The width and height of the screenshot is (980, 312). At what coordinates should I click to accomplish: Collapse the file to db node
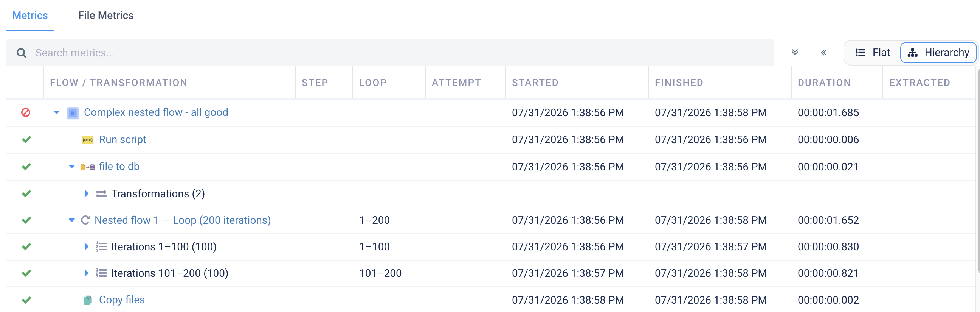point(71,167)
